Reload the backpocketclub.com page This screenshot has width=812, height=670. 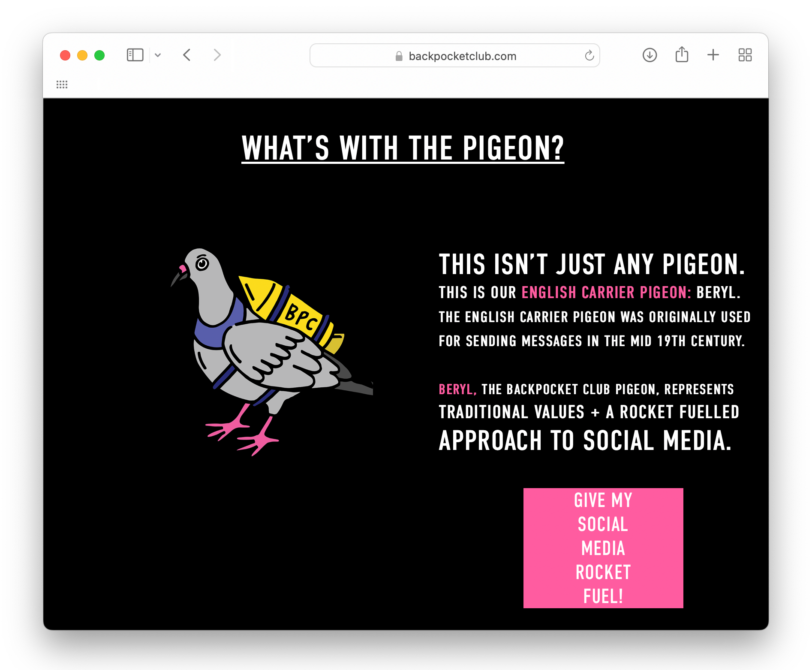[x=589, y=55]
